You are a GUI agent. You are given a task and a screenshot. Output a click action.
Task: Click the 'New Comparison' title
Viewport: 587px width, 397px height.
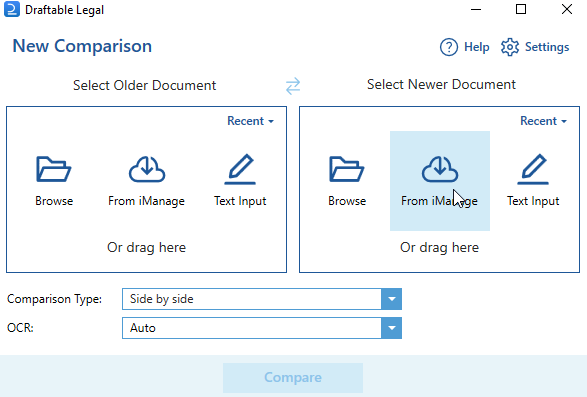point(82,46)
